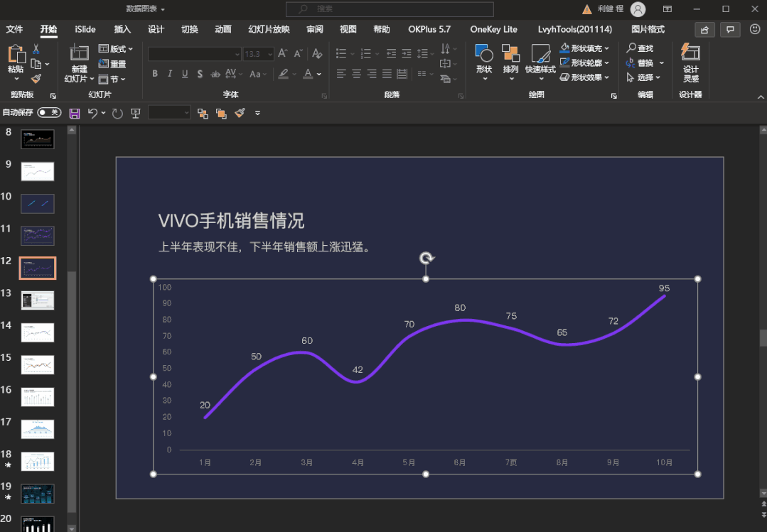Select the Format Painter brush in clipboard group

[x=36, y=79]
